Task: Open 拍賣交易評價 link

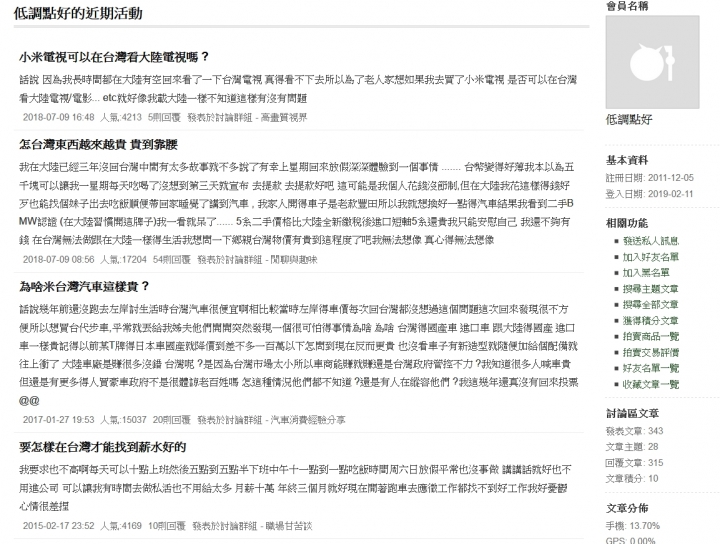Action: 651,352
